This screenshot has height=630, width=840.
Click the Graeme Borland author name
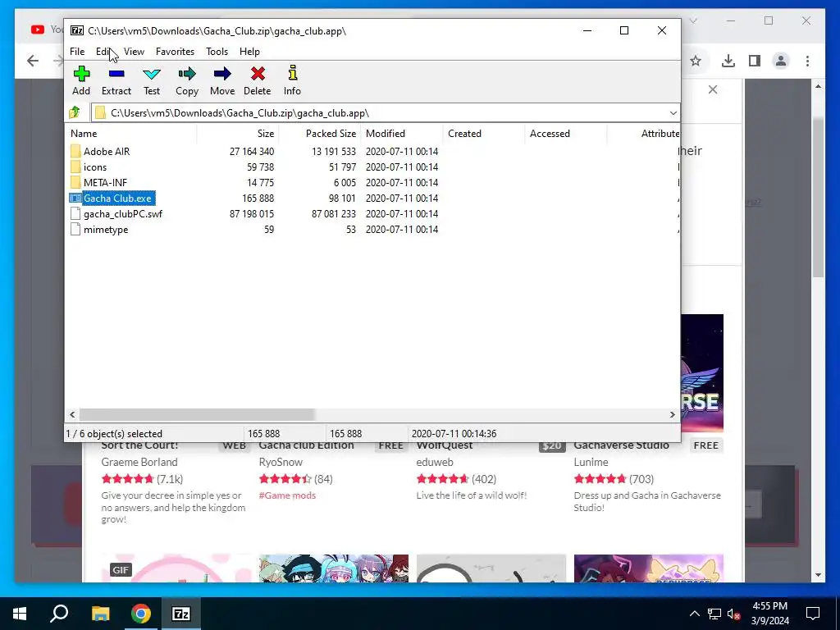139,462
